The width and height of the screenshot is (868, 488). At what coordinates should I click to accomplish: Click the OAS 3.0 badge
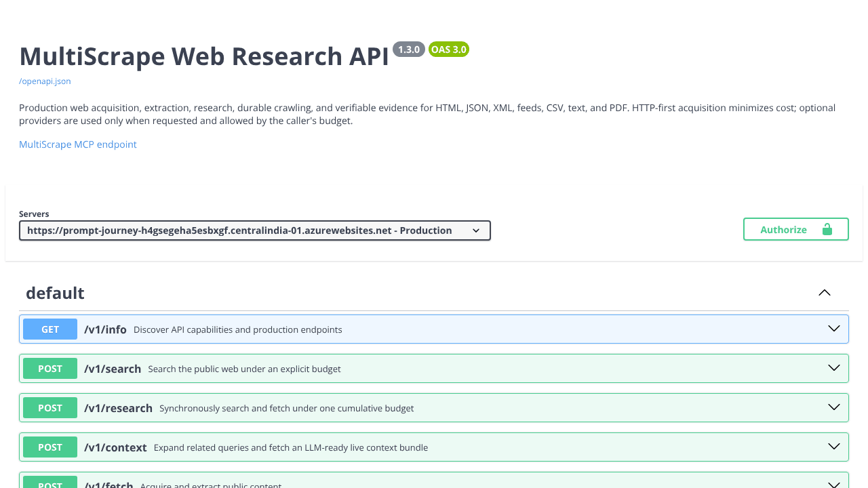click(449, 49)
